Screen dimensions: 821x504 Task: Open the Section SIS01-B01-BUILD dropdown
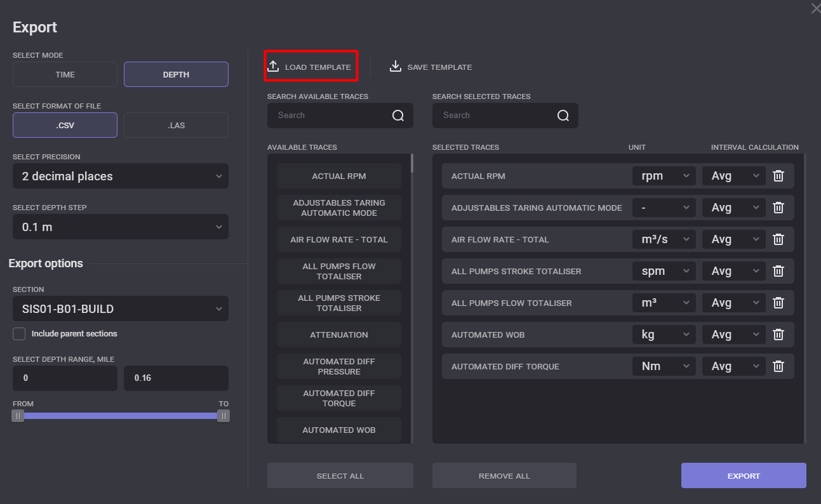point(121,309)
